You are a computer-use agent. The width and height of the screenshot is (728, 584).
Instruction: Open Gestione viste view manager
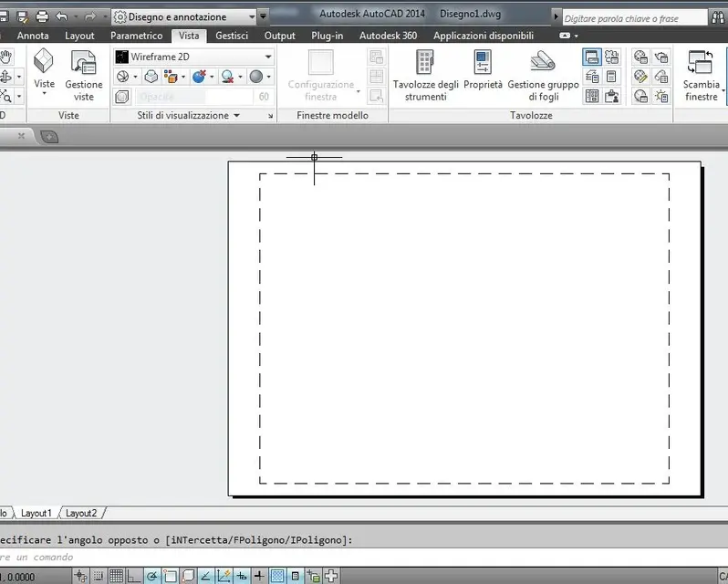tap(84, 76)
